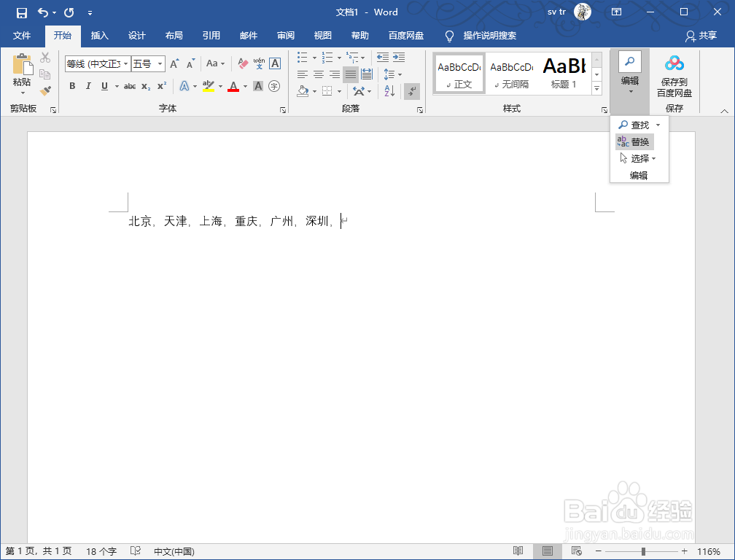The height and width of the screenshot is (560, 735).
Task: Switch to the 插入 ribbon tab
Action: [99, 35]
